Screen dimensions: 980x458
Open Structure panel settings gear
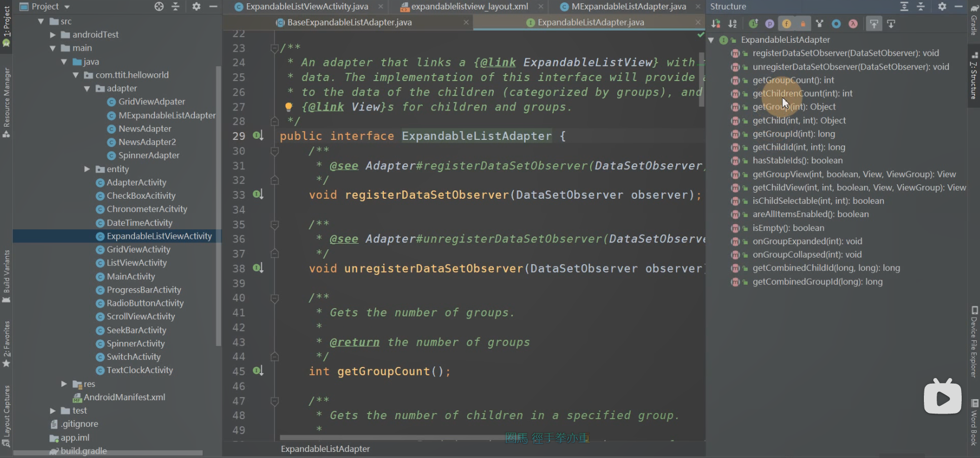click(x=942, y=7)
